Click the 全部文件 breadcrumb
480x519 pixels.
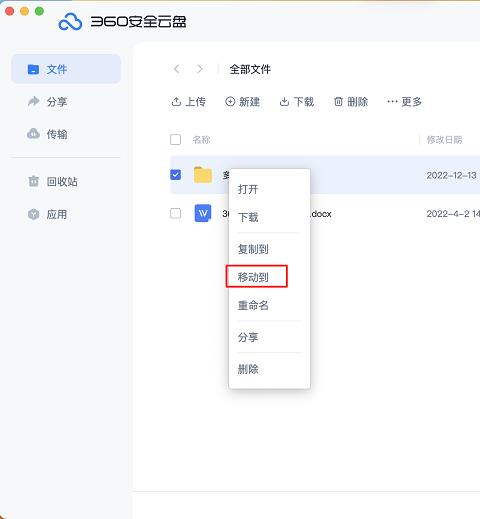click(x=250, y=69)
